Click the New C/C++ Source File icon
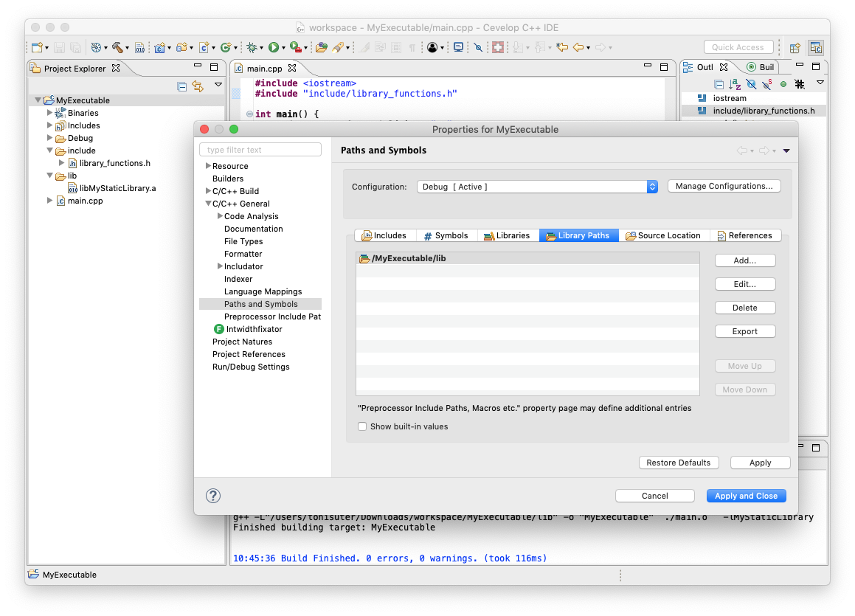 click(x=204, y=47)
